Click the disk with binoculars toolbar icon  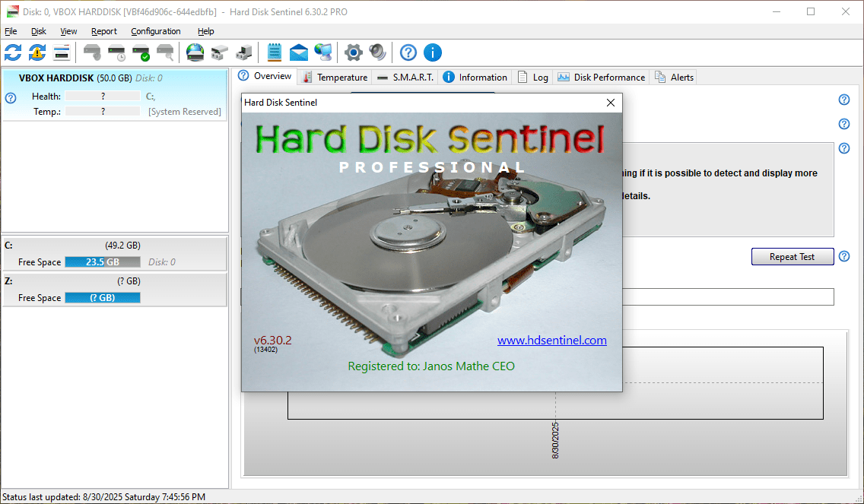point(219,52)
